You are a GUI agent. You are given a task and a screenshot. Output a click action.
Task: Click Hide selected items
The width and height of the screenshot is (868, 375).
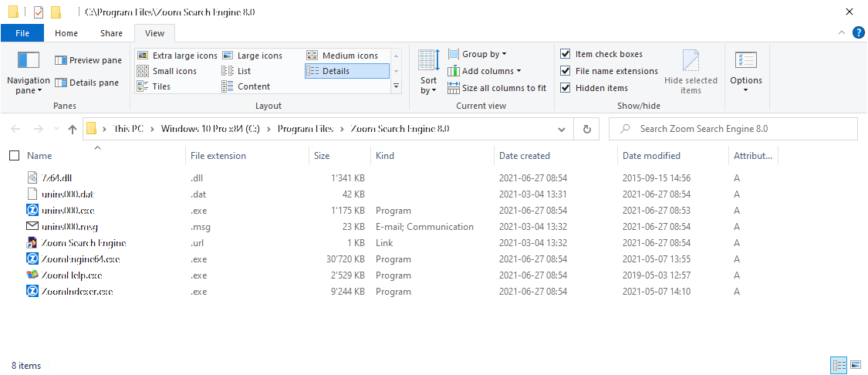[x=691, y=72]
